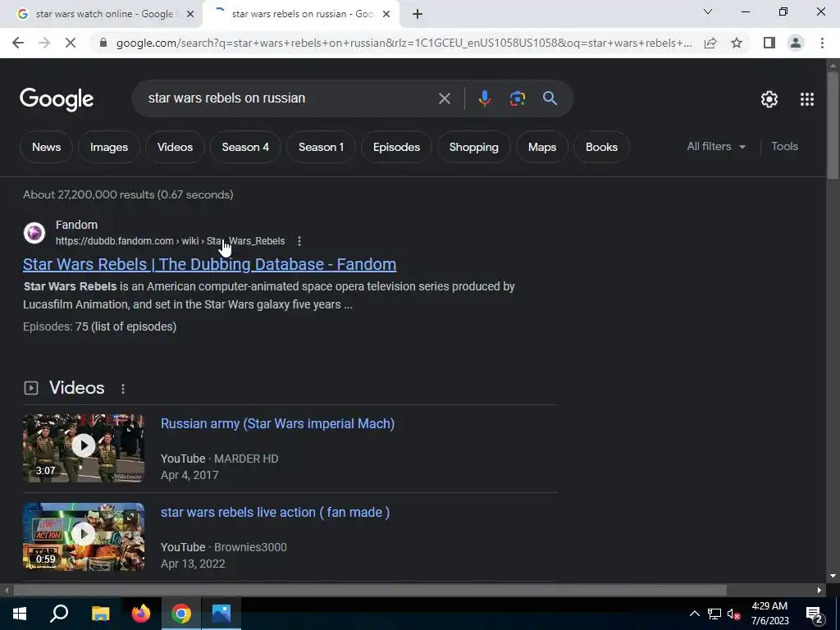The height and width of the screenshot is (630, 840).
Task: View site information via lock icon
Action: point(103,43)
